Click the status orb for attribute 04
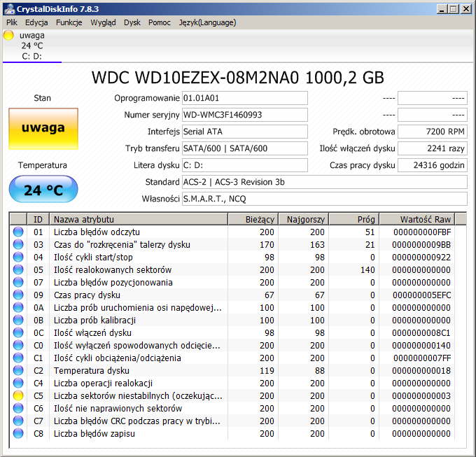The width and height of the screenshot is (476, 457). click(18, 257)
